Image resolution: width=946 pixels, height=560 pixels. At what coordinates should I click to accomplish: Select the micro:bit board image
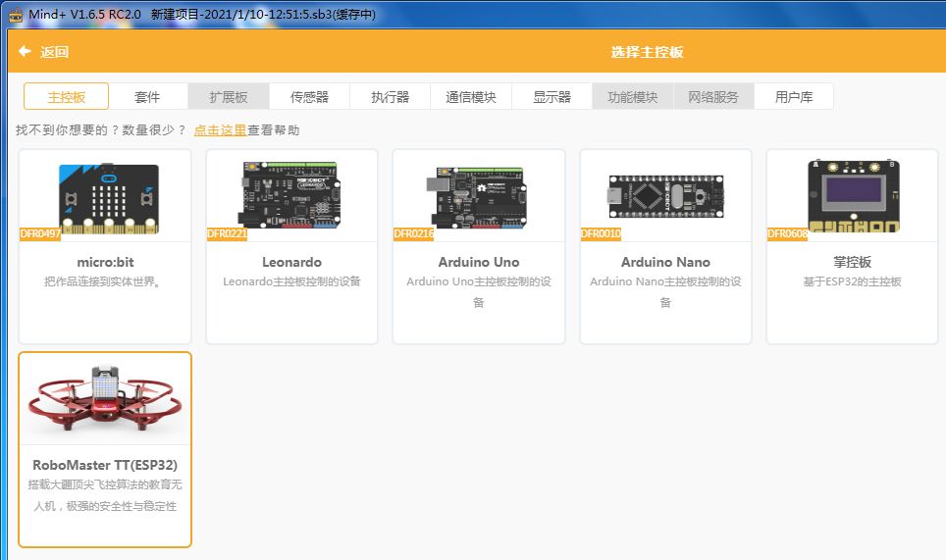(109, 198)
